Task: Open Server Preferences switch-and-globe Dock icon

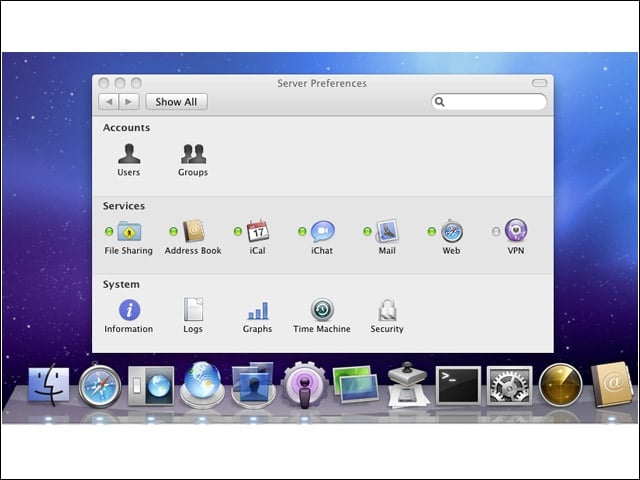Action: [x=151, y=386]
